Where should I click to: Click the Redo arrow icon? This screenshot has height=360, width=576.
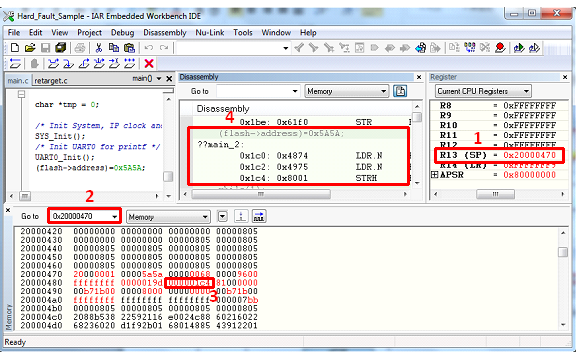click(164, 48)
